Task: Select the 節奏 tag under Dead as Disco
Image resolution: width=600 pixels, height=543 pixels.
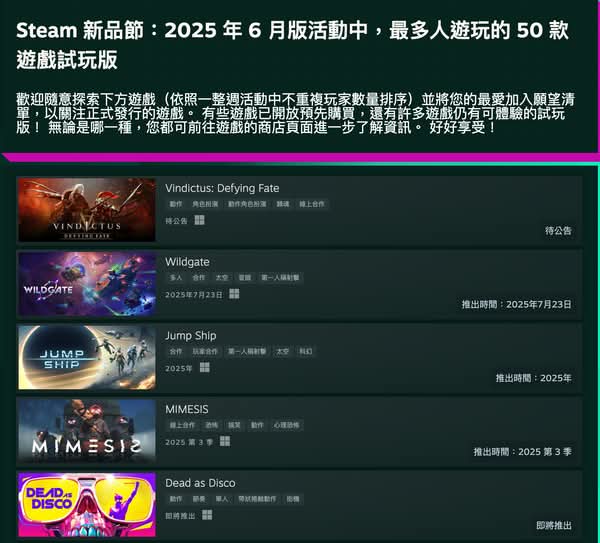Action: (x=199, y=499)
